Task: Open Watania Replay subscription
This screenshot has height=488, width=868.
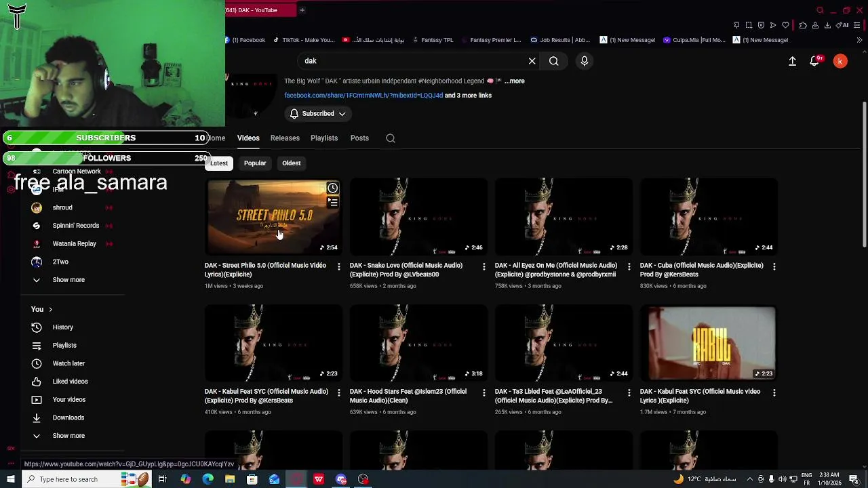Action: [x=74, y=244]
